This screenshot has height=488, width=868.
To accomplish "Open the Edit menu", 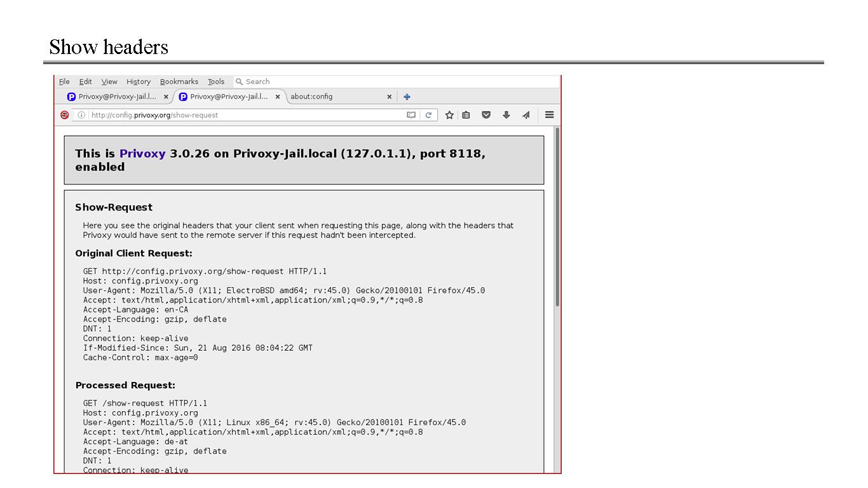I will (85, 81).
